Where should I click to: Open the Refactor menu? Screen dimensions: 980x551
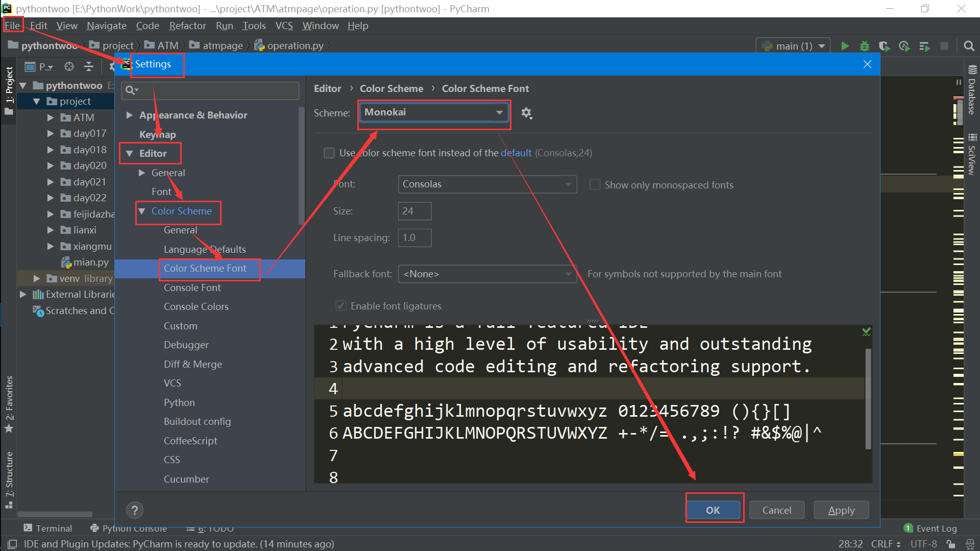[187, 26]
